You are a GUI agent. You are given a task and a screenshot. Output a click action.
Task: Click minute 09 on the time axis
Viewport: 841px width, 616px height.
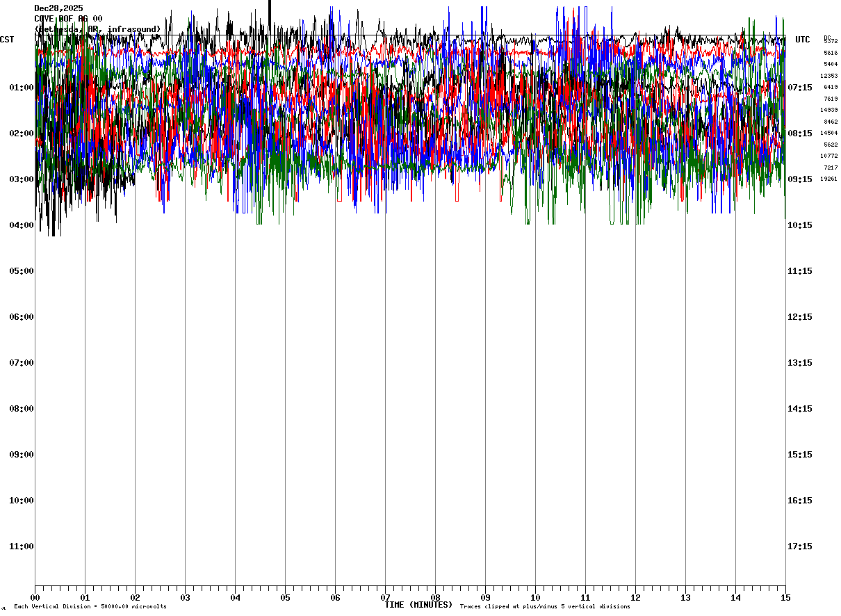485,598
